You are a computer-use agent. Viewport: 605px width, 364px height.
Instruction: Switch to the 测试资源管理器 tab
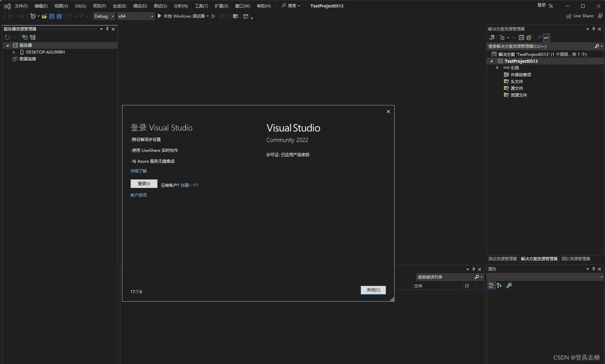coord(502,259)
